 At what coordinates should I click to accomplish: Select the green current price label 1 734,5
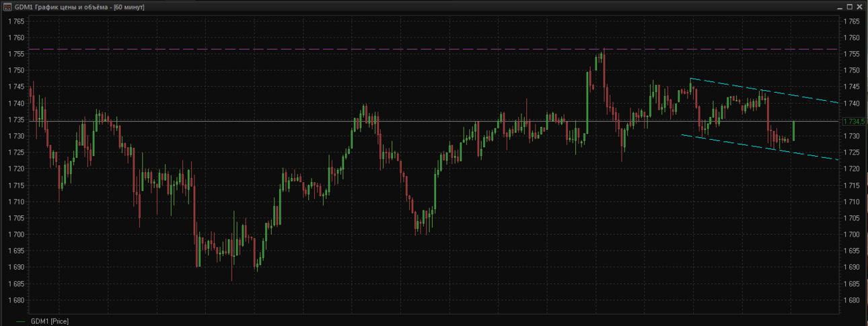tap(853, 121)
